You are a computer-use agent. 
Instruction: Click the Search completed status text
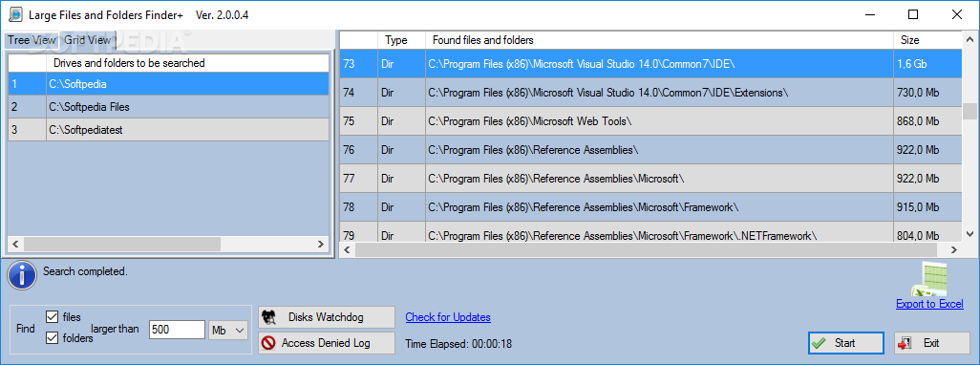tap(85, 271)
